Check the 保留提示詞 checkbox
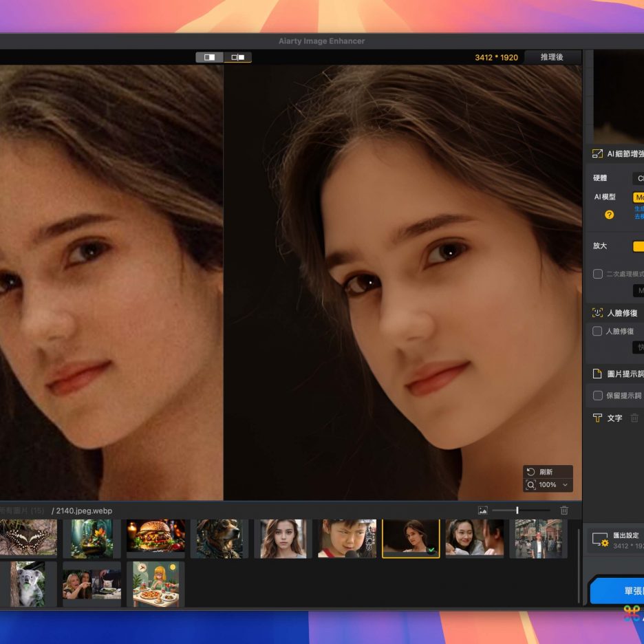 point(598,396)
